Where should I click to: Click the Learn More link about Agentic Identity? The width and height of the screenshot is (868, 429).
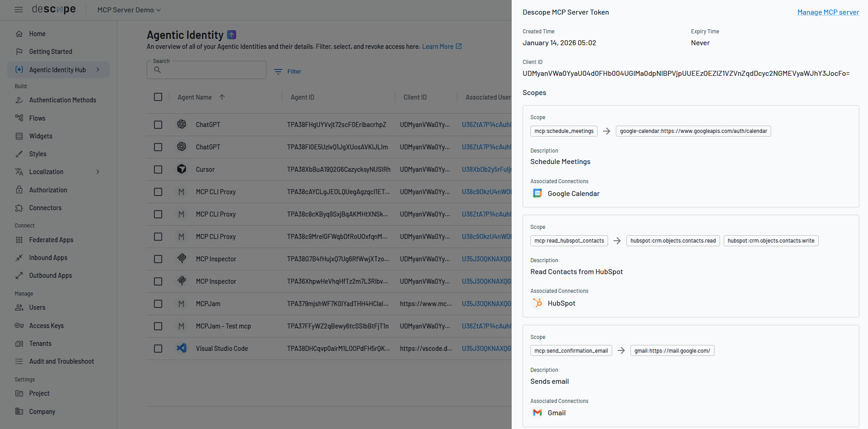pyautogui.click(x=438, y=46)
